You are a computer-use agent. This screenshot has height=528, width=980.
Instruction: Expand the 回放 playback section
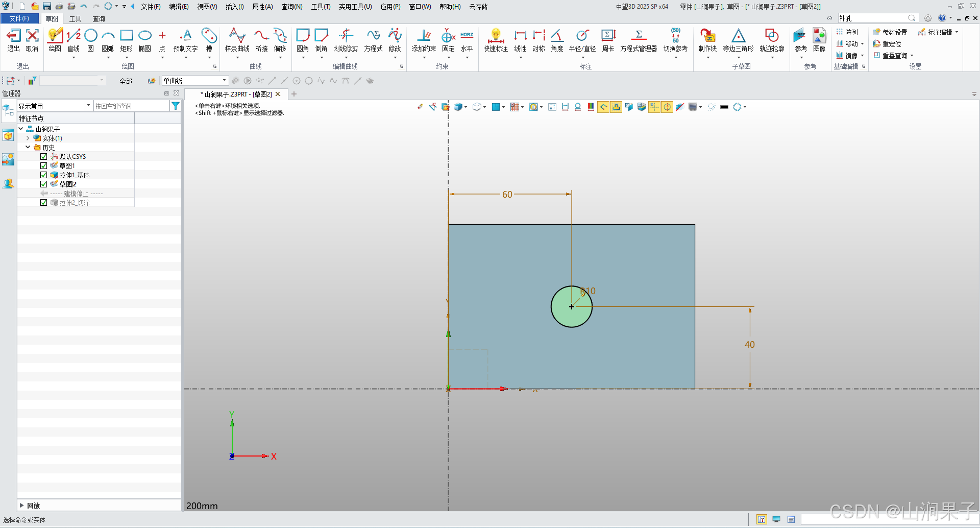22,506
